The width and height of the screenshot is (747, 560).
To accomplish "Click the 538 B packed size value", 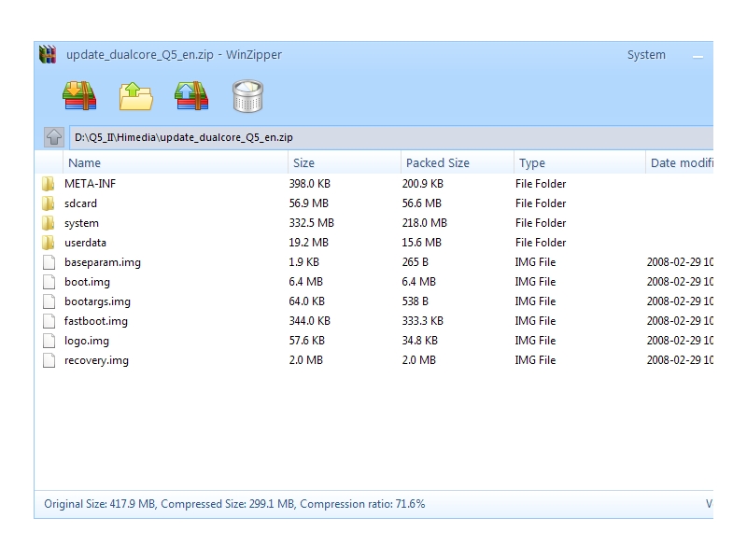I will click(x=415, y=301).
